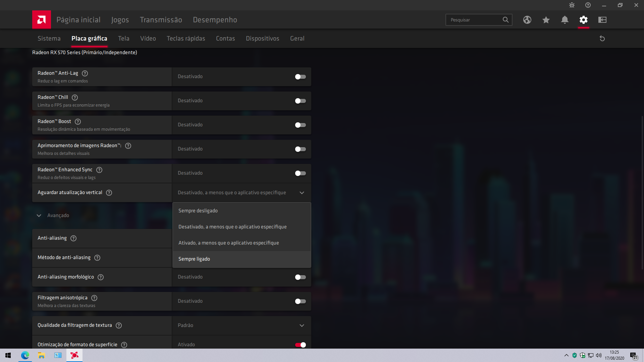Select 'Ativado, a menos que o aplicativo especifique' option
The image size is (644, 362).
tap(241, 243)
